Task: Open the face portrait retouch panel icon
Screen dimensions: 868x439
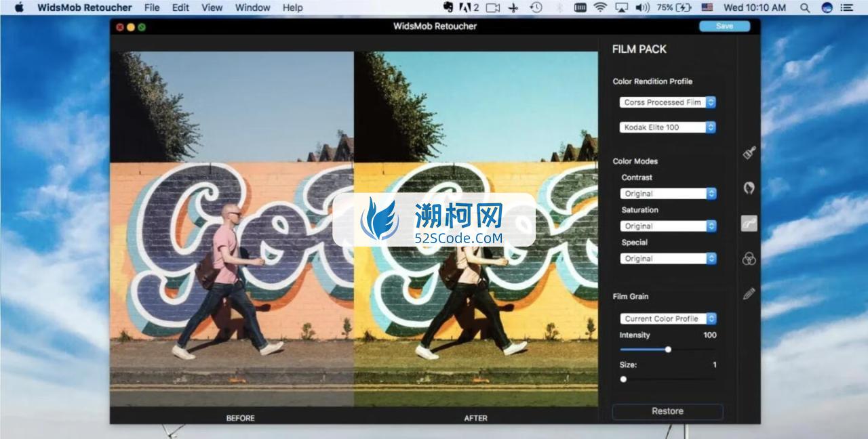Action: 749,188
